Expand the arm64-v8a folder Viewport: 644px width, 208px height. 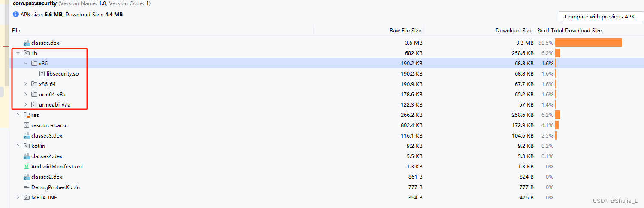[26, 95]
